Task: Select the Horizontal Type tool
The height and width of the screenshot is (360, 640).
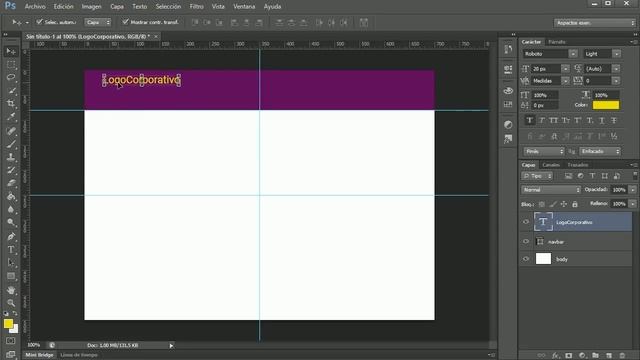Action: (x=11, y=250)
